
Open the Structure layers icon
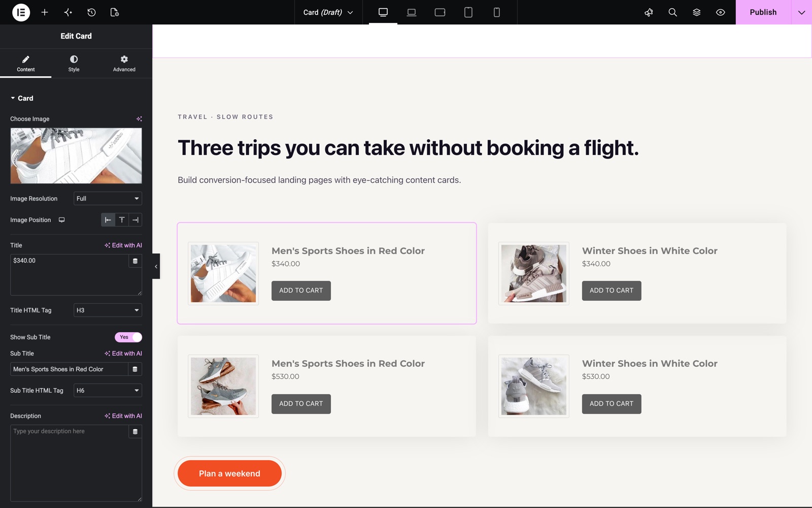(x=696, y=12)
